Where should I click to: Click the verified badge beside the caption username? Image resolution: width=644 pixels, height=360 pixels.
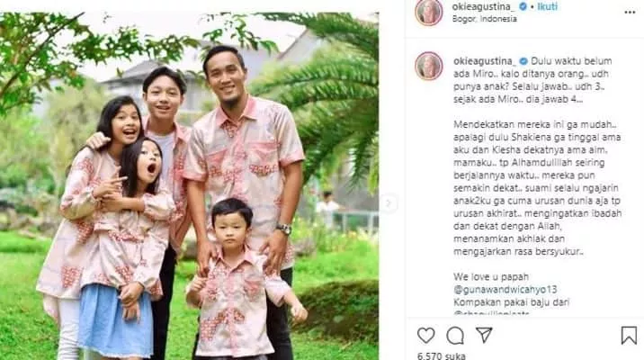[523, 61]
